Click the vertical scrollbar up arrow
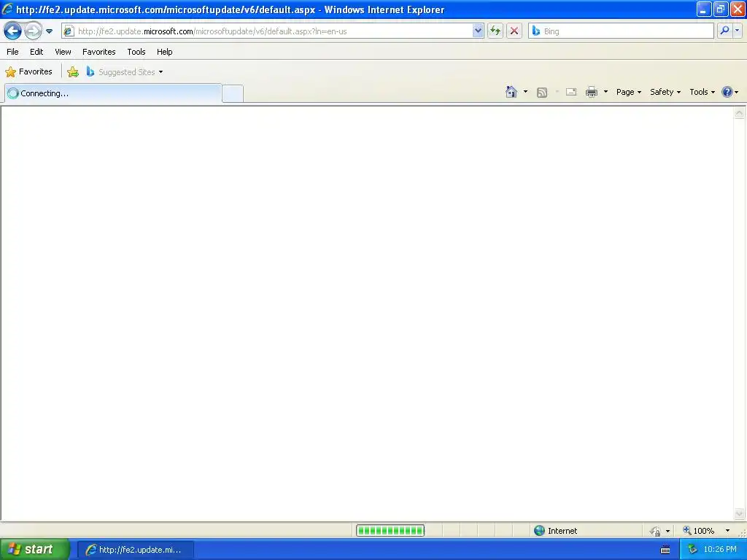The height and width of the screenshot is (560, 747). click(740, 113)
